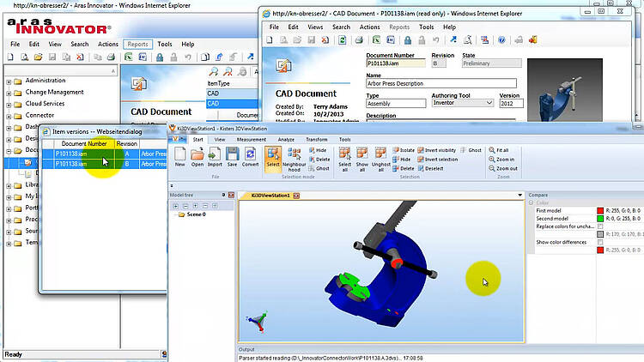Expand the Connector tree node
Viewport: 644px width, 362px height.
9,116
